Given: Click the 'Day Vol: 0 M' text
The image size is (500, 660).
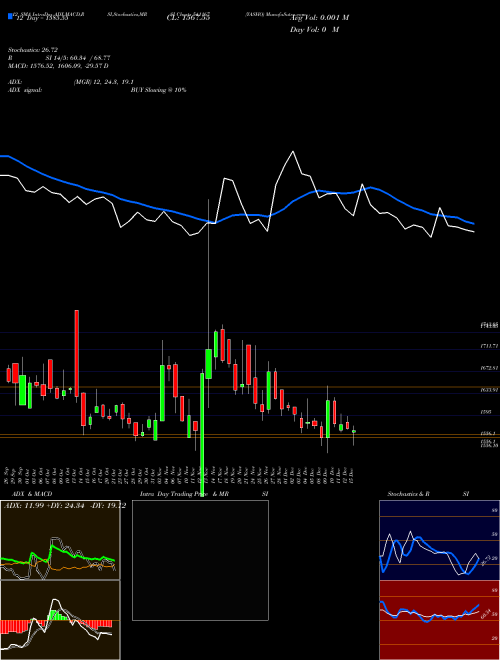Looking at the screenshot, I should (x=314, y=30).
